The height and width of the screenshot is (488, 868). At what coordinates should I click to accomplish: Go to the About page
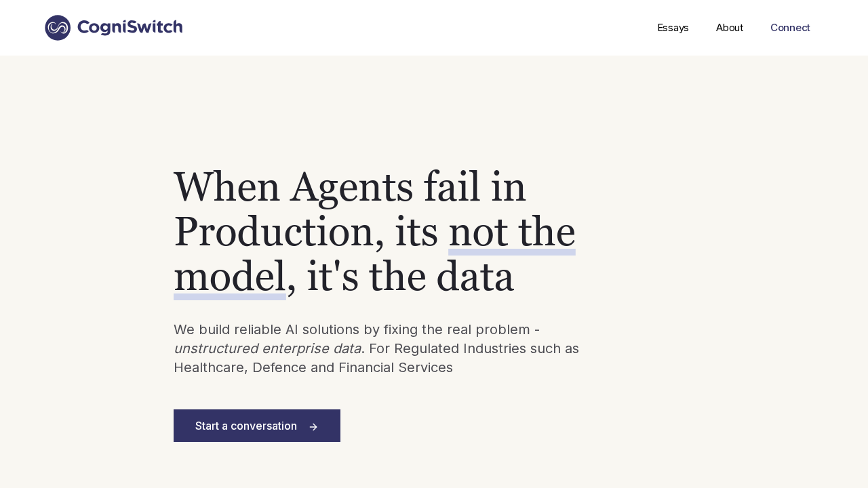tap(729, 28)
